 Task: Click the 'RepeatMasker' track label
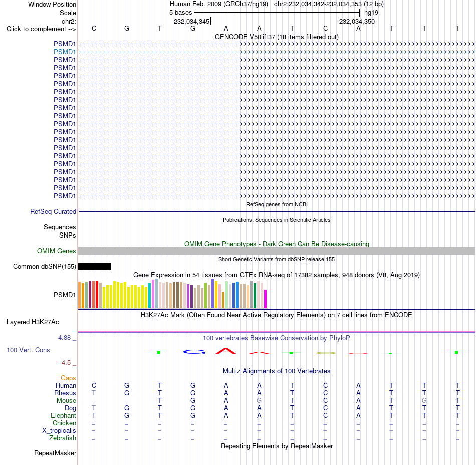[55, 453]
